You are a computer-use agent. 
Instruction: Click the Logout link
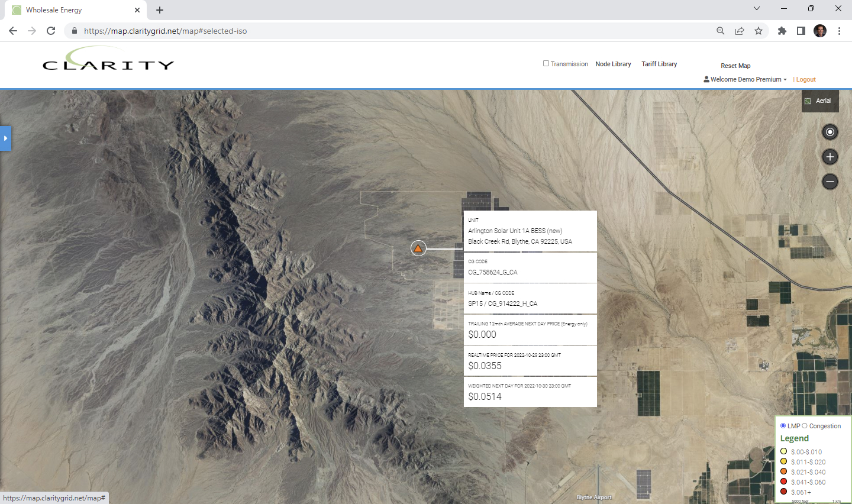[x=806, y=79]
